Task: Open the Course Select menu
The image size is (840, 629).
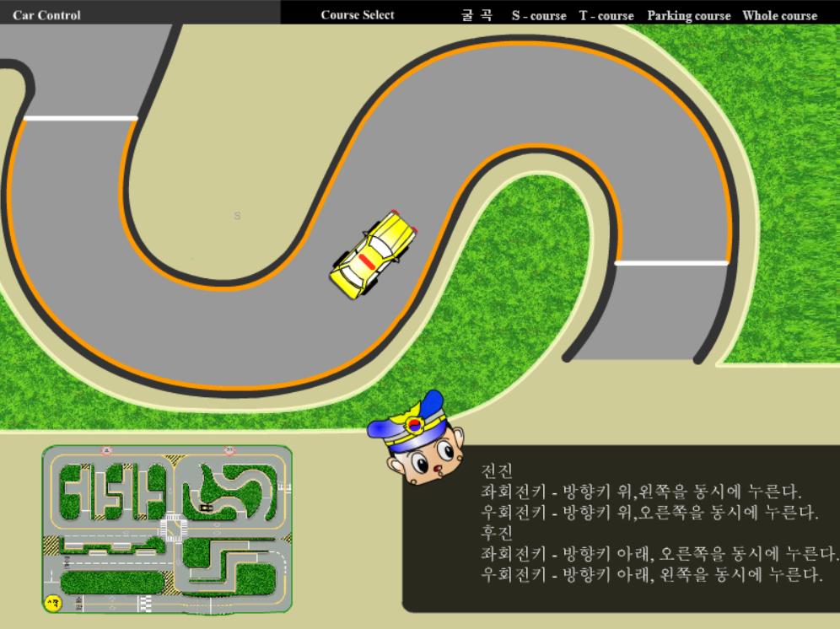Action: 358,14
